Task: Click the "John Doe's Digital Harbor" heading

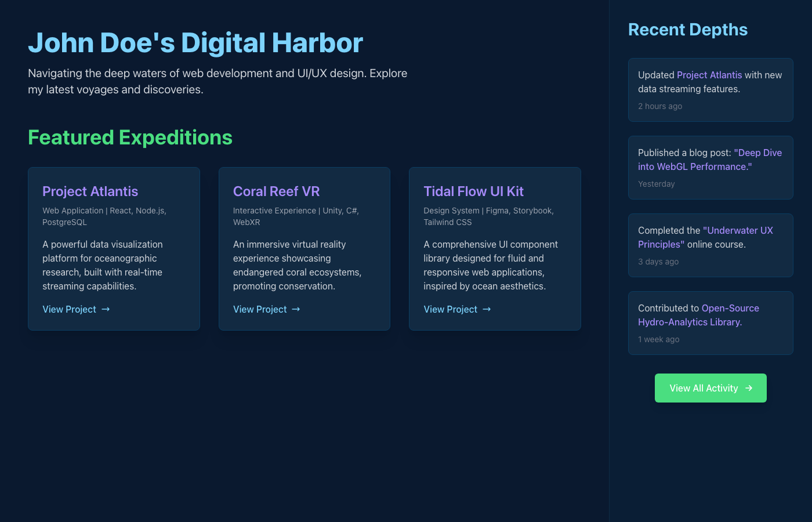Action: tap(195, 42)
